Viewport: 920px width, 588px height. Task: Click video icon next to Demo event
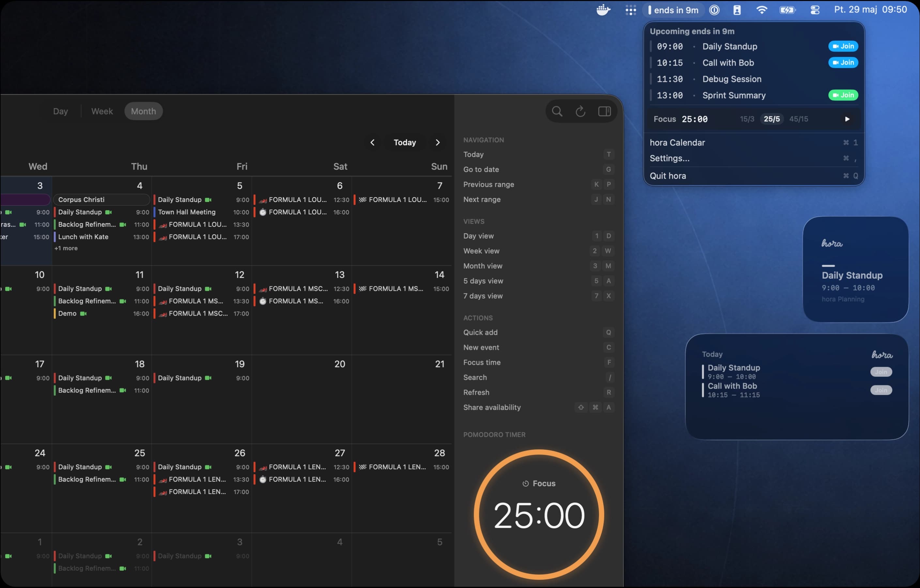[83, 313]
